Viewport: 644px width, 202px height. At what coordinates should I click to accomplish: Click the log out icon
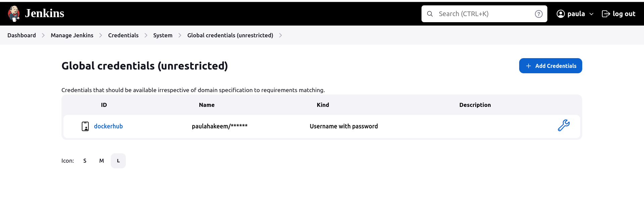pos(606,13)
